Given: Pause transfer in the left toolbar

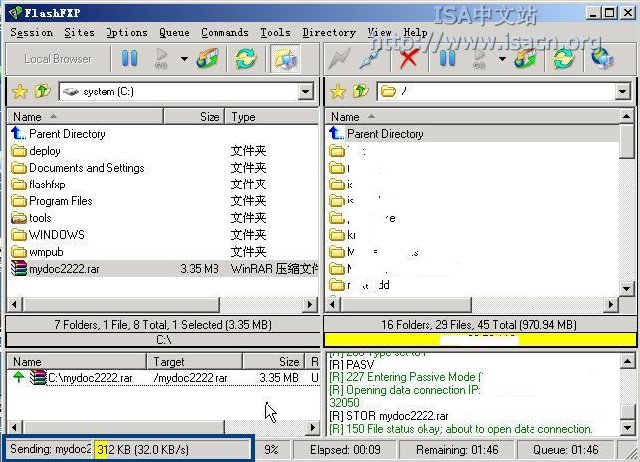Looking at the screenshot, I should click(x=129, y=58).
